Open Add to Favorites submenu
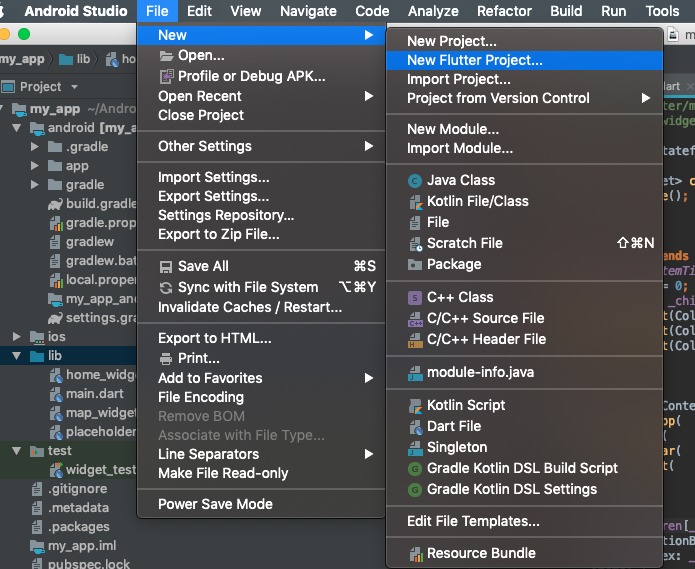695x569 pixels. click(261, 378)
